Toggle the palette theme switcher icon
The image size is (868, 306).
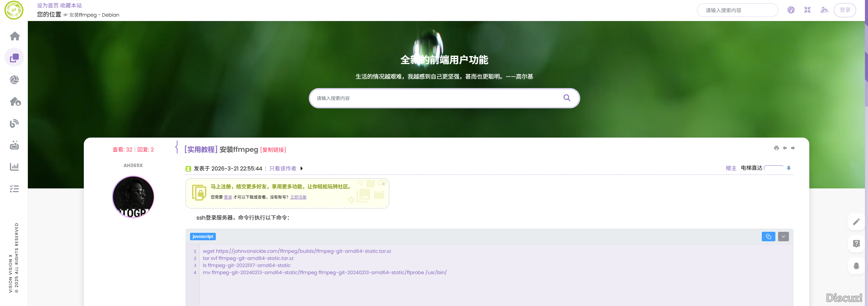(x=791, y=10)
